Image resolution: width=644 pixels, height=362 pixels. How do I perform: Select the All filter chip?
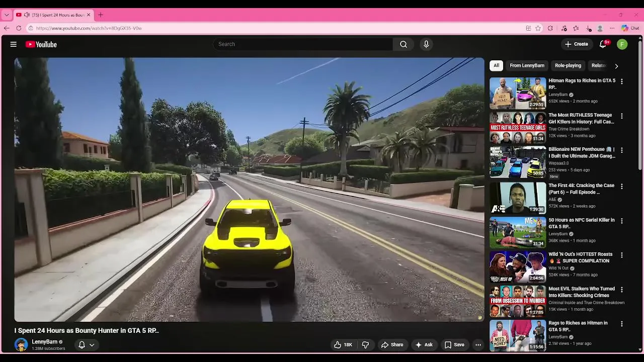(x=496, y=65)
